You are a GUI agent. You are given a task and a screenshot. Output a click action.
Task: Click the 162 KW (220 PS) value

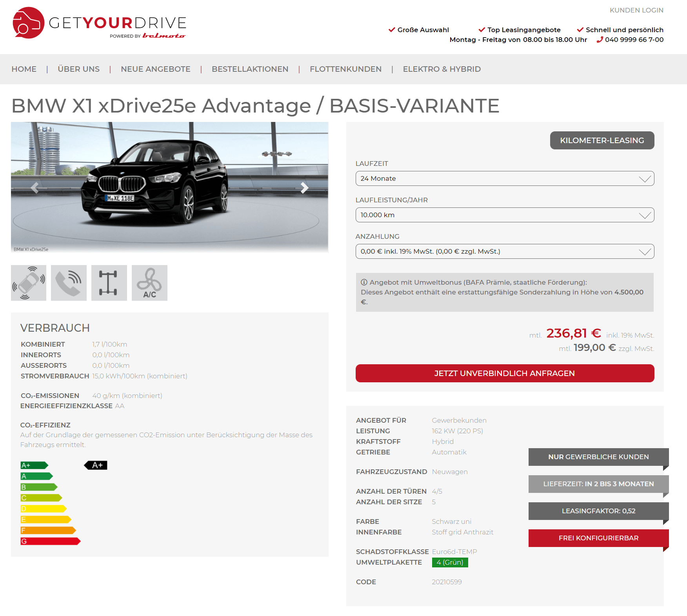[x=457, y=431]
